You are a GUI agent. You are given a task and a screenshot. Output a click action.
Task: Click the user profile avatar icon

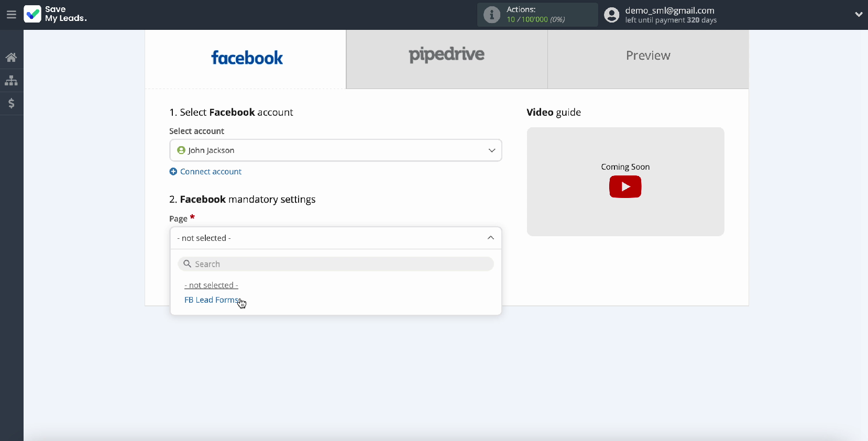click(x=611, y=15)
